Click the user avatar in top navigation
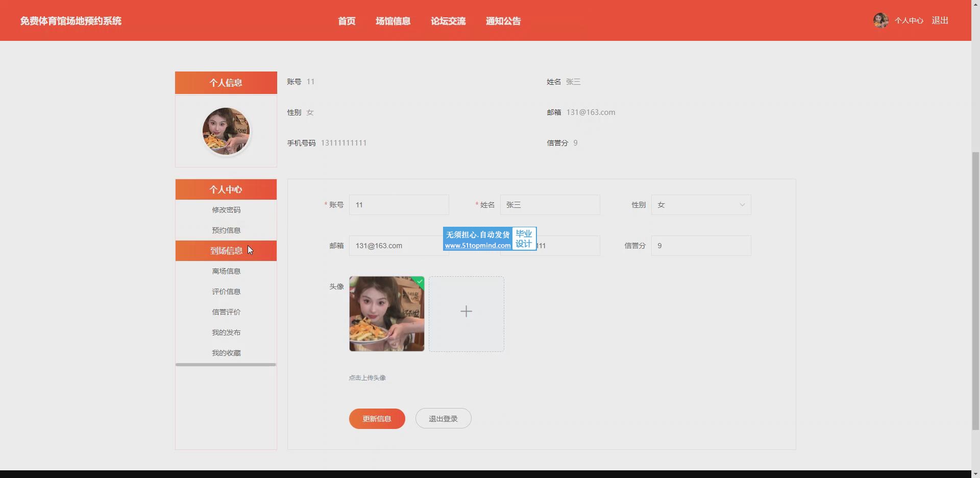This screenshot has height=478, width=980. point(880,20)
